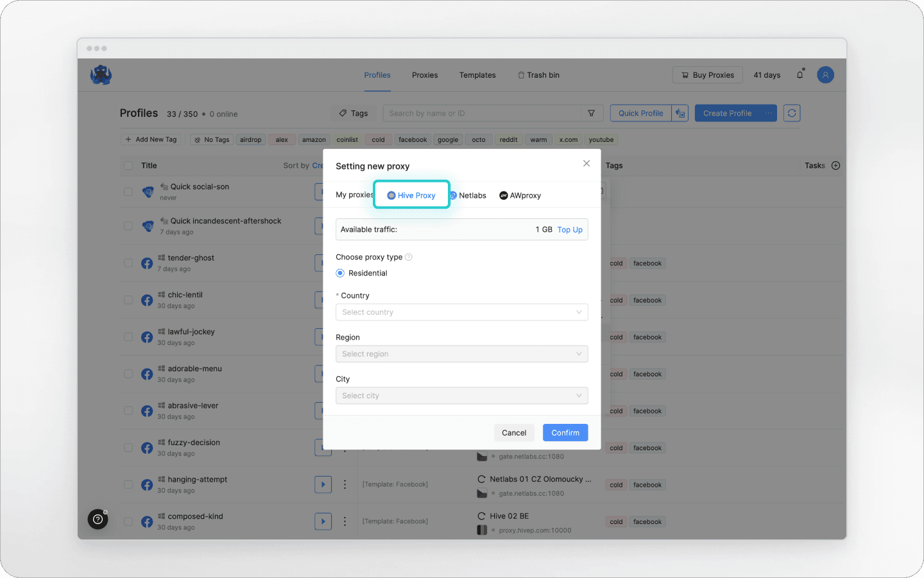Viewport: 924px width, 578px height.
Task: Filter by the reddit tag chip
Action: (x=509, y=139)
